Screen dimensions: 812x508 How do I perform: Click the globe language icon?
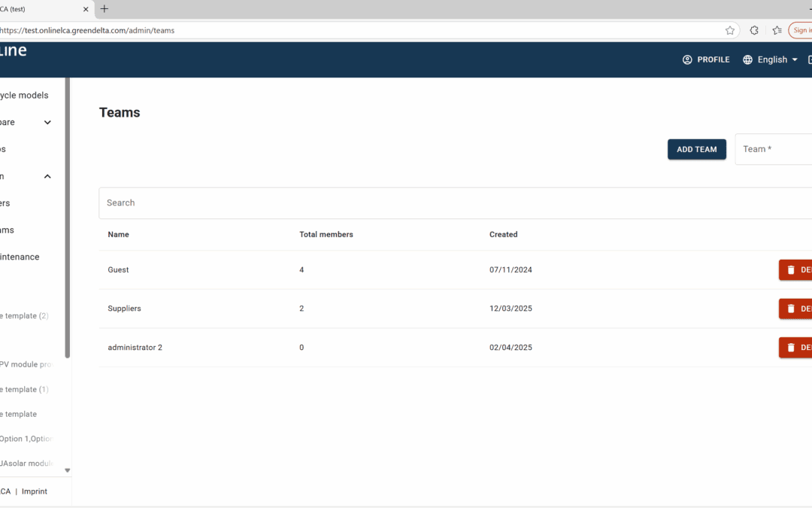[x=747, y=59]
